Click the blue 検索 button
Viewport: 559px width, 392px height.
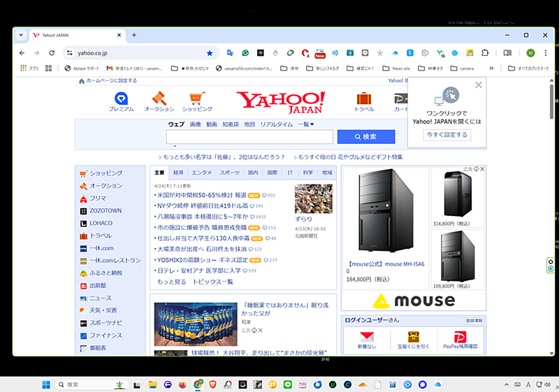click(366, 136)
